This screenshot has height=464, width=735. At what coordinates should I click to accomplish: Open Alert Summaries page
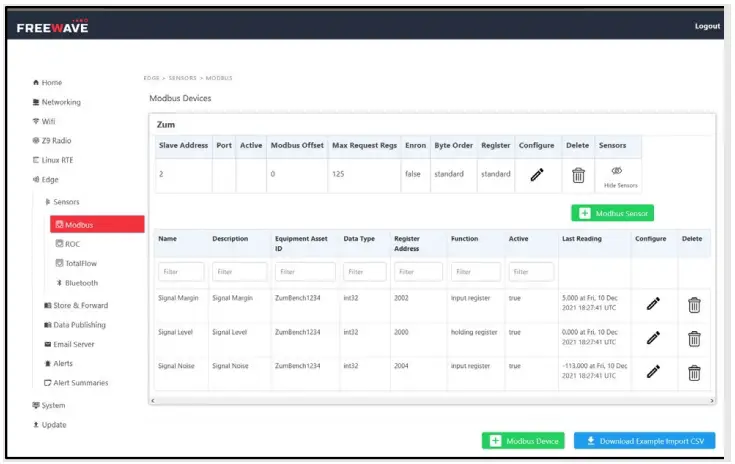pos(76,383)
